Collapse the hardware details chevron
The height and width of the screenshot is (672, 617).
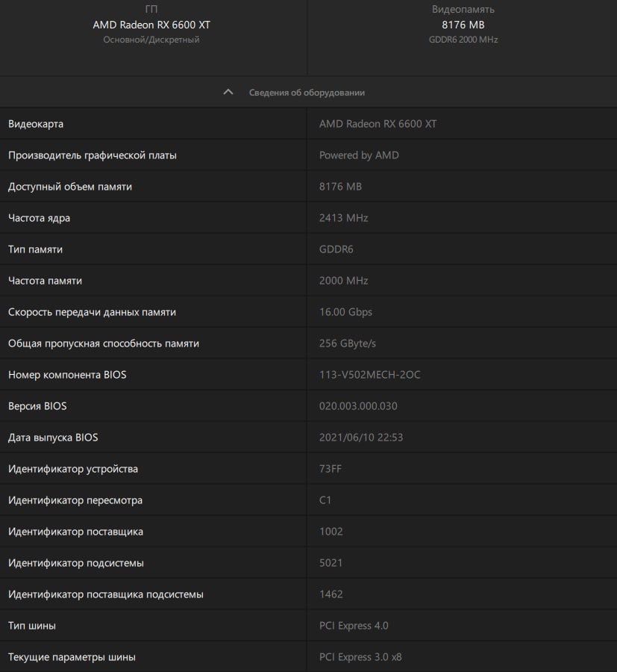[228, 92]
